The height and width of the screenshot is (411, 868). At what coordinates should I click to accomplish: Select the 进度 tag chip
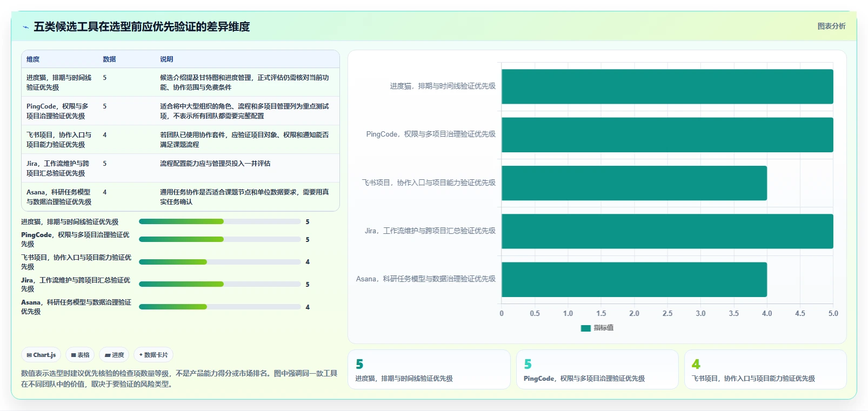pyautogui.click(x=114, y=355)
